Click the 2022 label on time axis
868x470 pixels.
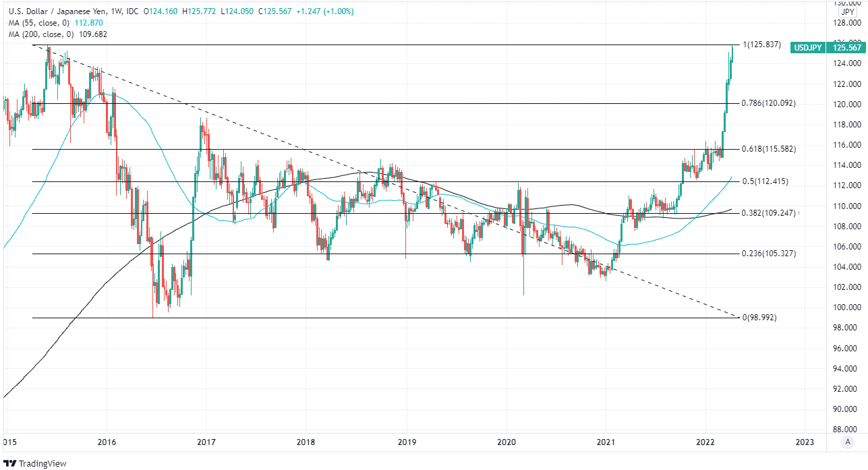705,442
